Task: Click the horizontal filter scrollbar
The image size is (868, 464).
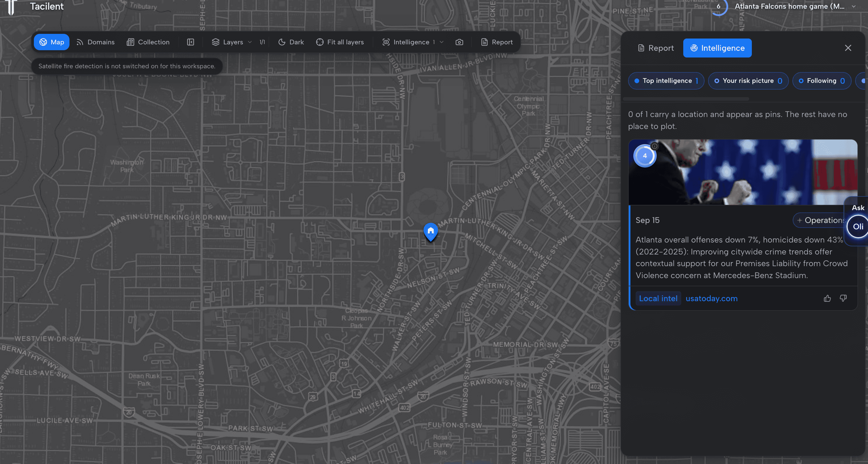Action: [x=686, y=99]
